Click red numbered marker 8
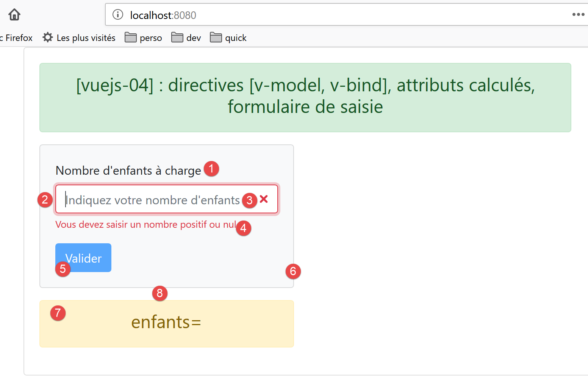The image size is (588, 385). [x=160, y=293]
